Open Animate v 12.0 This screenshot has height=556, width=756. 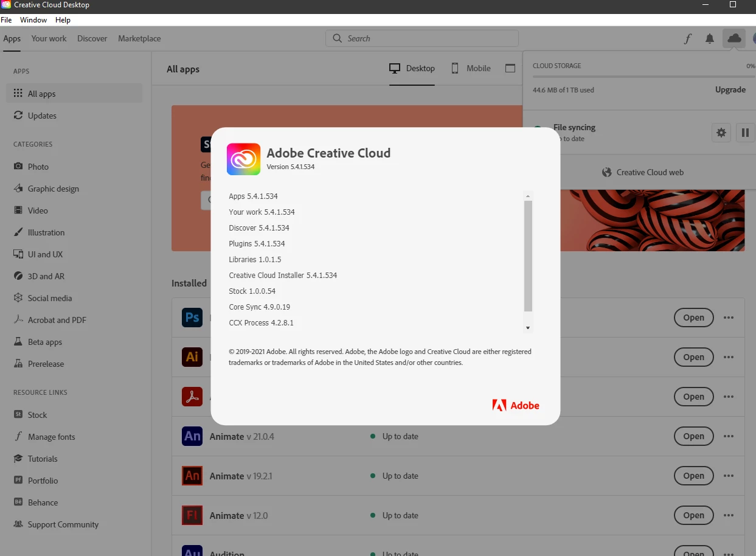click(693, 515)
